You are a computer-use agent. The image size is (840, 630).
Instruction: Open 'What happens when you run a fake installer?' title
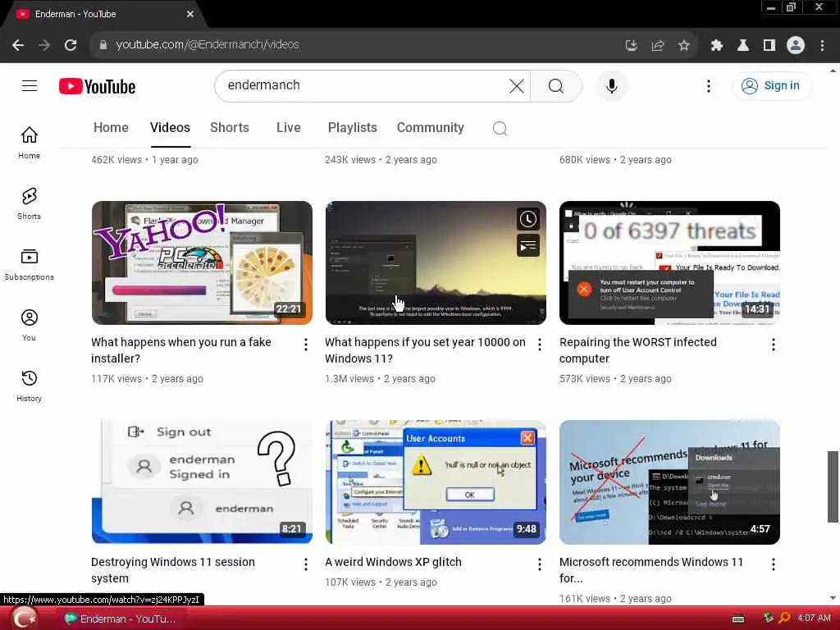point(181,350)
